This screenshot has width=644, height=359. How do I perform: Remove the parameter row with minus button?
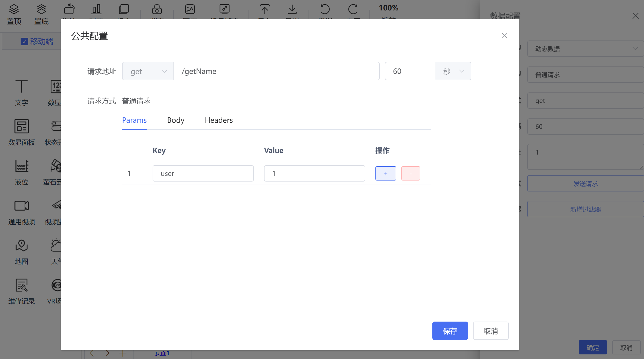(411, 173)
